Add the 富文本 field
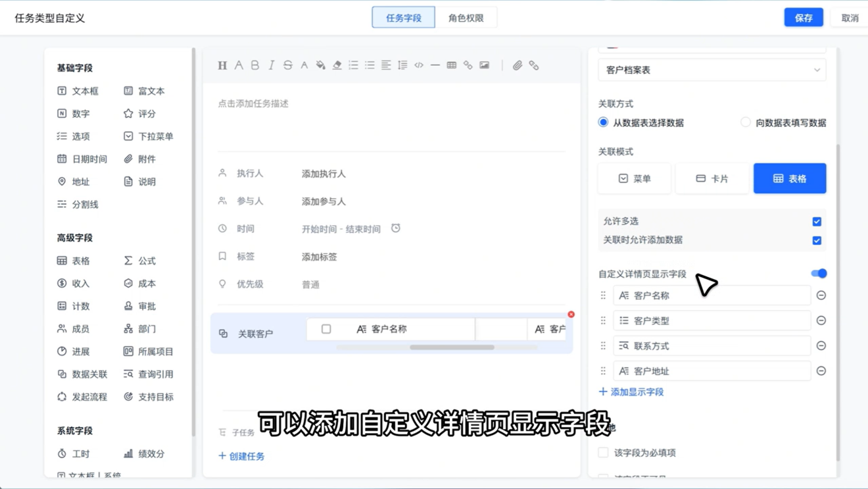 pyautogui.click(x=144, y=91)
